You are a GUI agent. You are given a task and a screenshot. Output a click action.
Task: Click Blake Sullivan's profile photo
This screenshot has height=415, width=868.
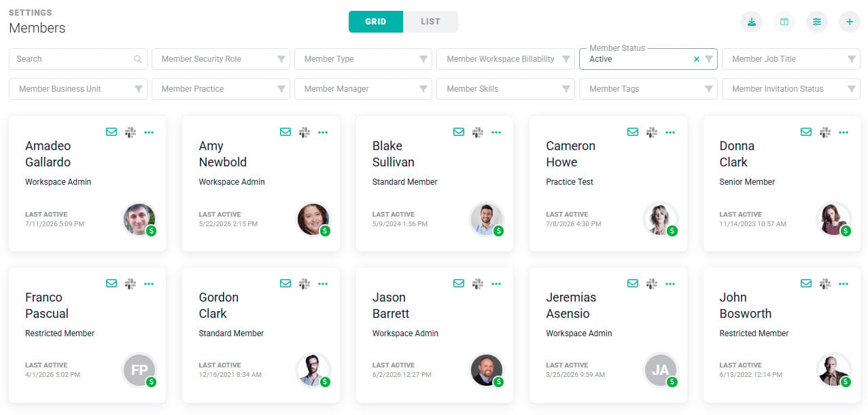(487, 219)
